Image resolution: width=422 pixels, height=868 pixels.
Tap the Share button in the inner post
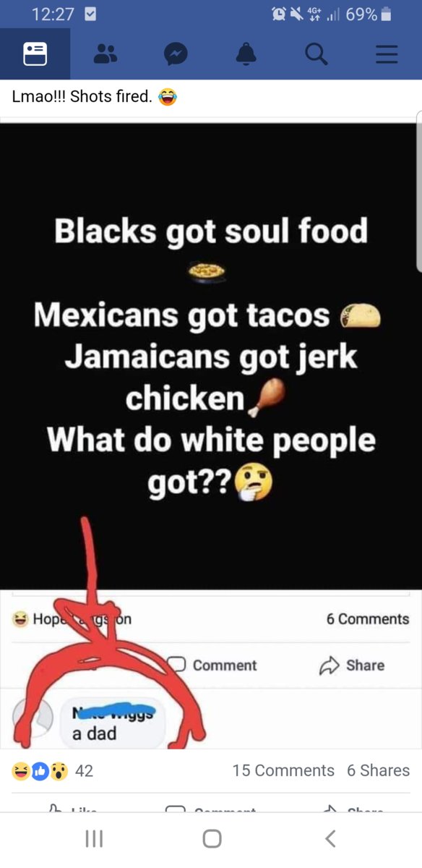point(352,665)
